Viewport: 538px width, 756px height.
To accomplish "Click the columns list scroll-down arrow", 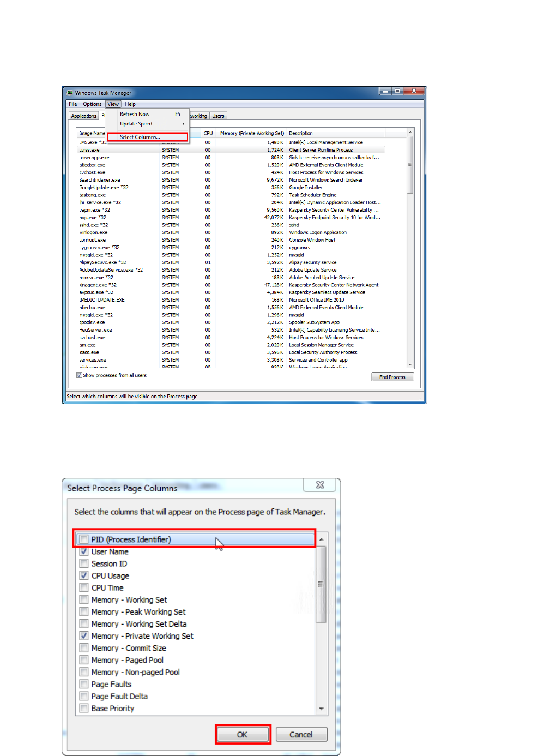I will tap(322, 709).
